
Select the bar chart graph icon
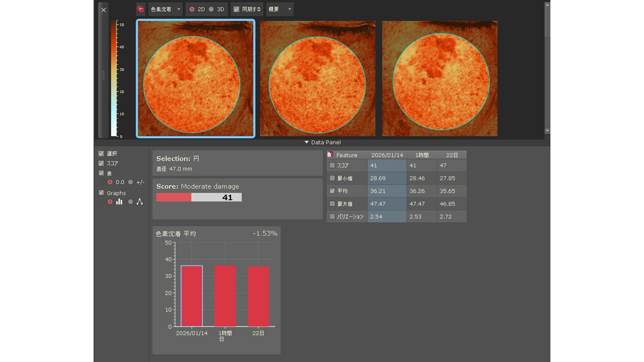(119, 202)
